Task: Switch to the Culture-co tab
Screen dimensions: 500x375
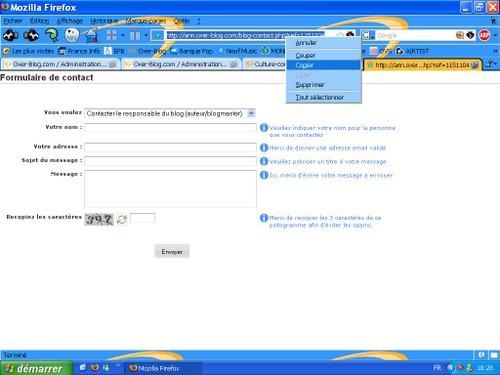Action: pos(265,64)
